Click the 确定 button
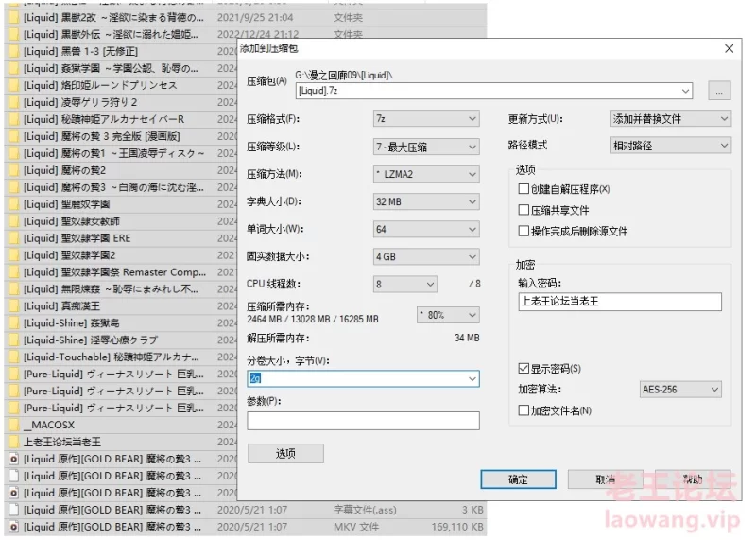The width and height of the screenshot is (756, 540). [518, 479]
